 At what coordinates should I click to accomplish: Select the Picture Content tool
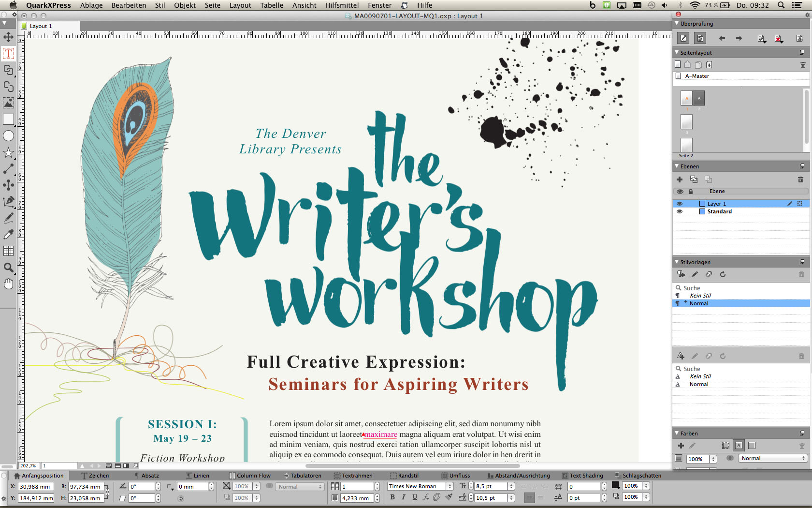8,103
